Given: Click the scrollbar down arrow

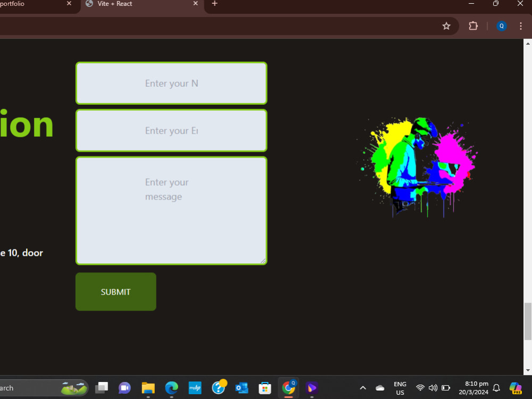Looking at the screenshot, I should point(528,370).
